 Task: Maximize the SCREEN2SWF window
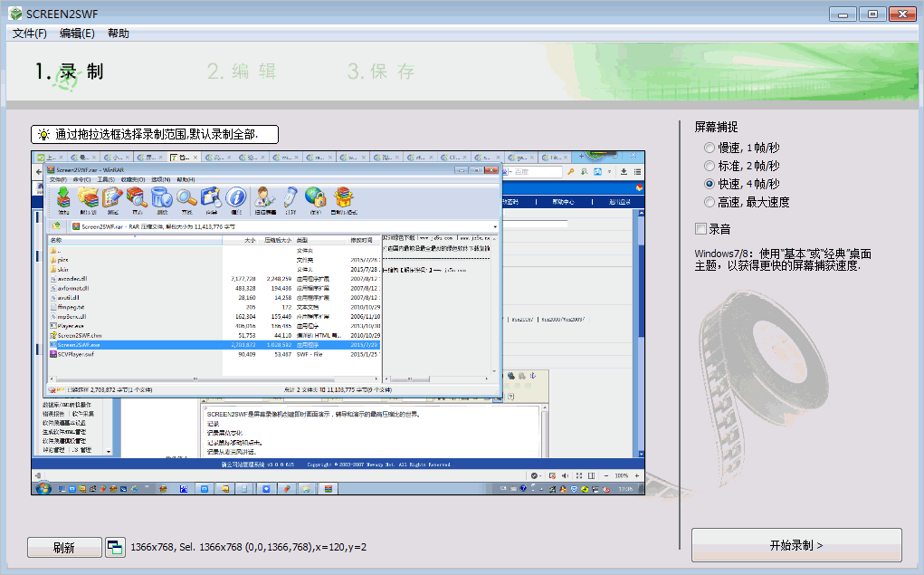pos(872,14)
